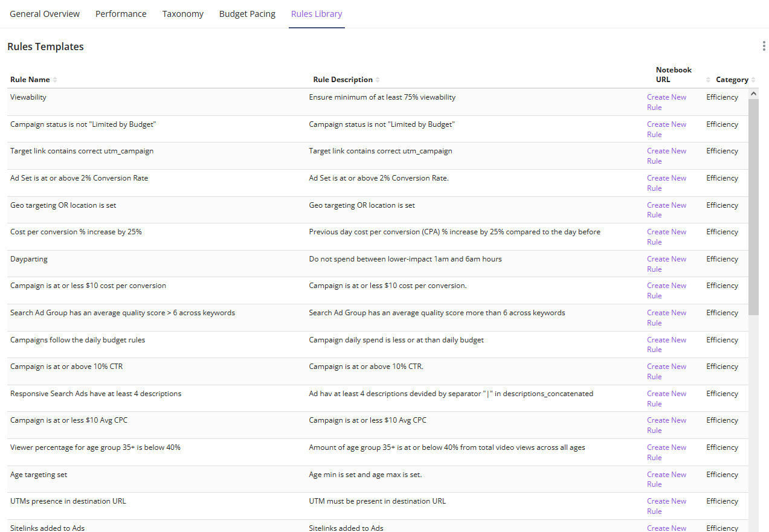Create new rule for Campaign at or above 10% CTR
The width and height of the screenshot is (769, 532).
click(666, 371)
